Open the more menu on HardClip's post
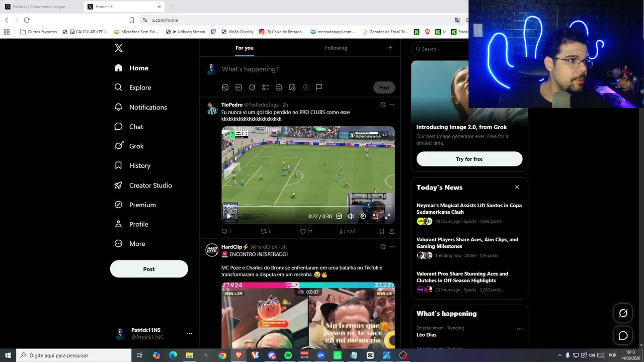Image resolution: width=644 pixels, height=362 pixels. (x=392, y=247)
